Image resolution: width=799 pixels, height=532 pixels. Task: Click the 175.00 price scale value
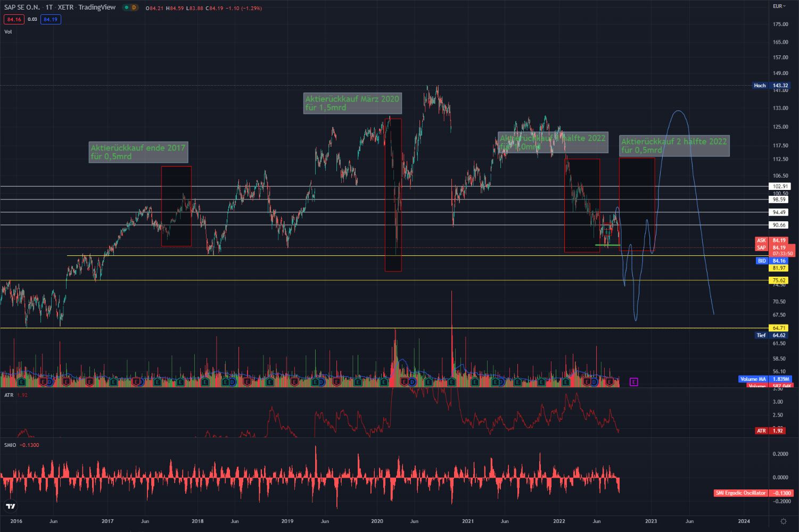tap(780, 24)
